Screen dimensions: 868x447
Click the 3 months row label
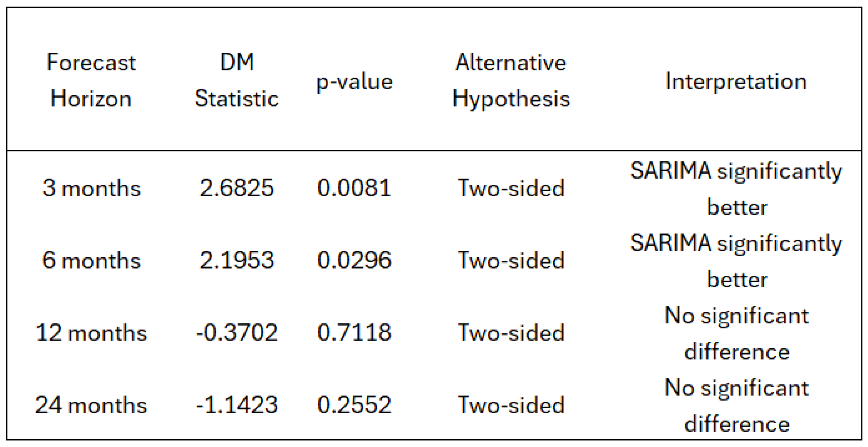point(91,188)
